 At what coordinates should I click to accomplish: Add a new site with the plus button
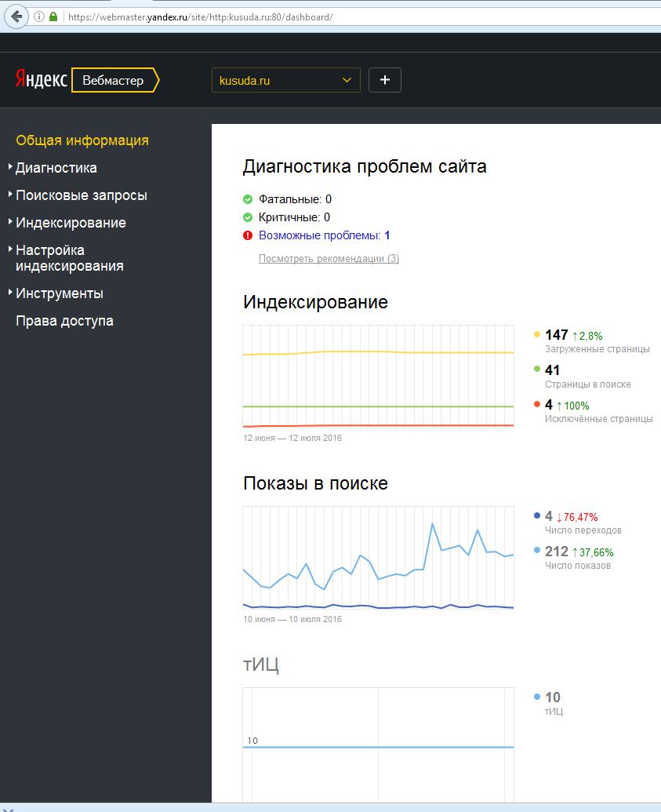384,80
